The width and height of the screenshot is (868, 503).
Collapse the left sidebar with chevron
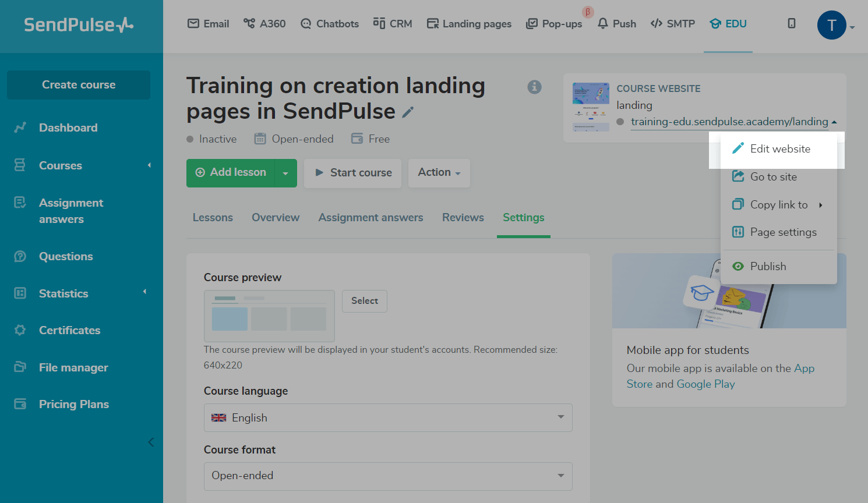(x=151, y=442)
